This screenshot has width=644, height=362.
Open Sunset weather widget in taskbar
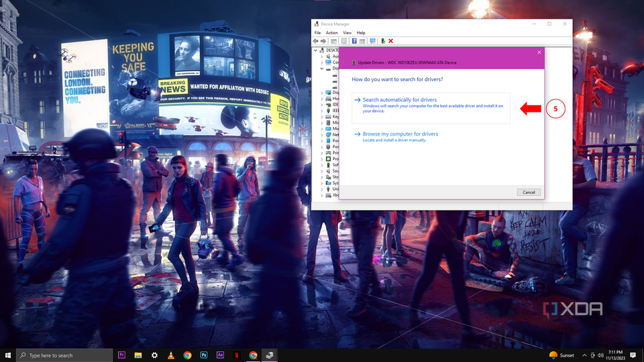point(561,355)
